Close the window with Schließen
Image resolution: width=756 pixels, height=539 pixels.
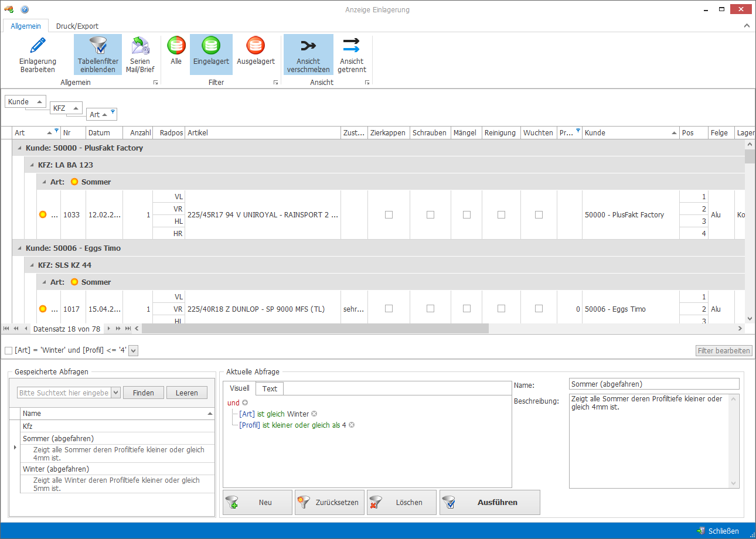tap(718, 531)
